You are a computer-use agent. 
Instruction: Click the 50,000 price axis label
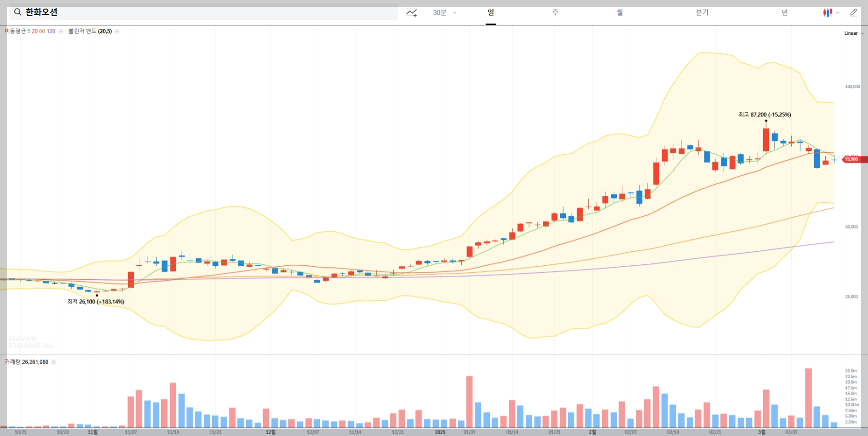[851, 226]
